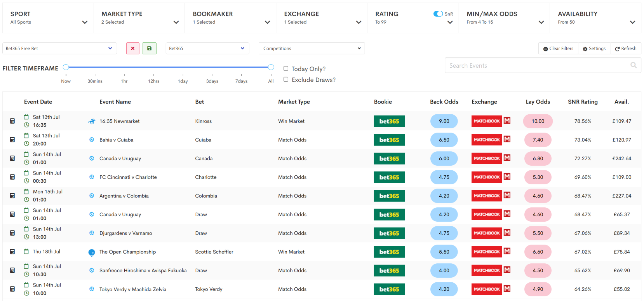Enable the Today Only checkbox

point(286,68)
